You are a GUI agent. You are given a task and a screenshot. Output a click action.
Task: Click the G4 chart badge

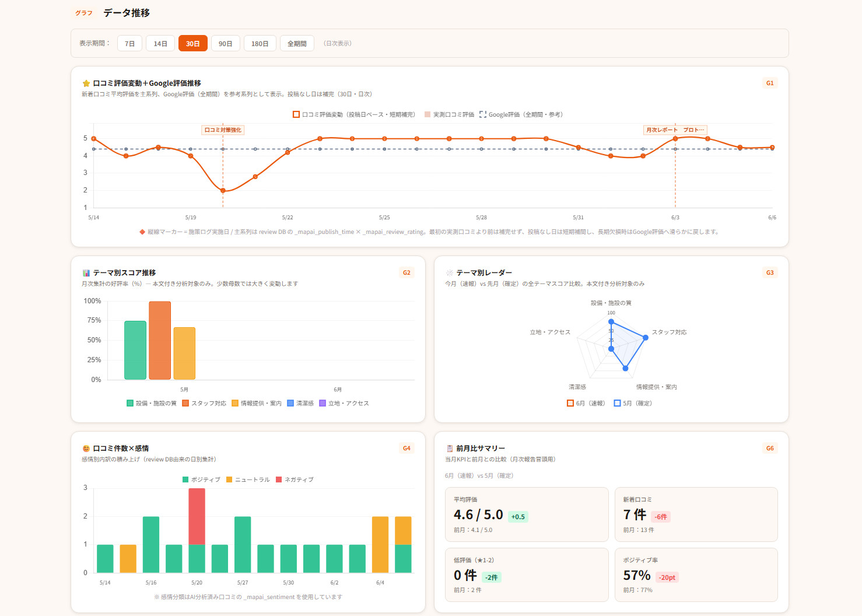point(407,449)
